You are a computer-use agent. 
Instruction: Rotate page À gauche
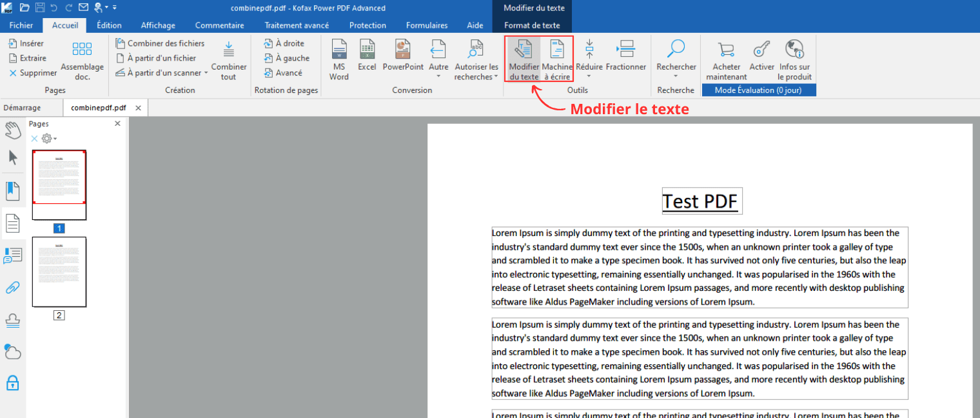coord(286,58)
